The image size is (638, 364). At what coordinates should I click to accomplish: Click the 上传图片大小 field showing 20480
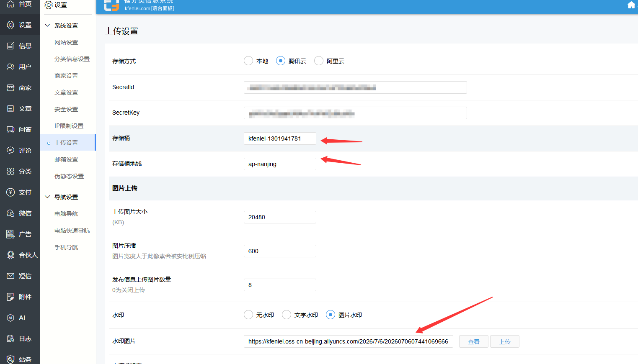pos(280,217)
